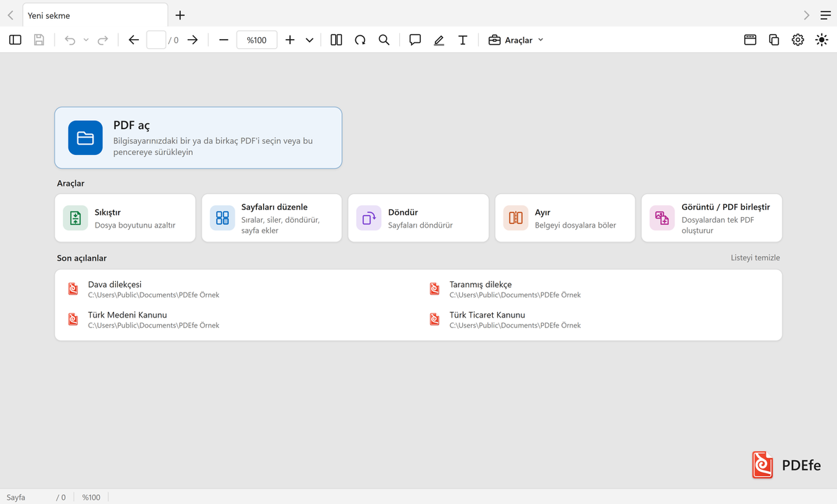Screen dimensions: 837x504
Task: Click the rotate icon in toolbar
Action: tap(360, 40)
